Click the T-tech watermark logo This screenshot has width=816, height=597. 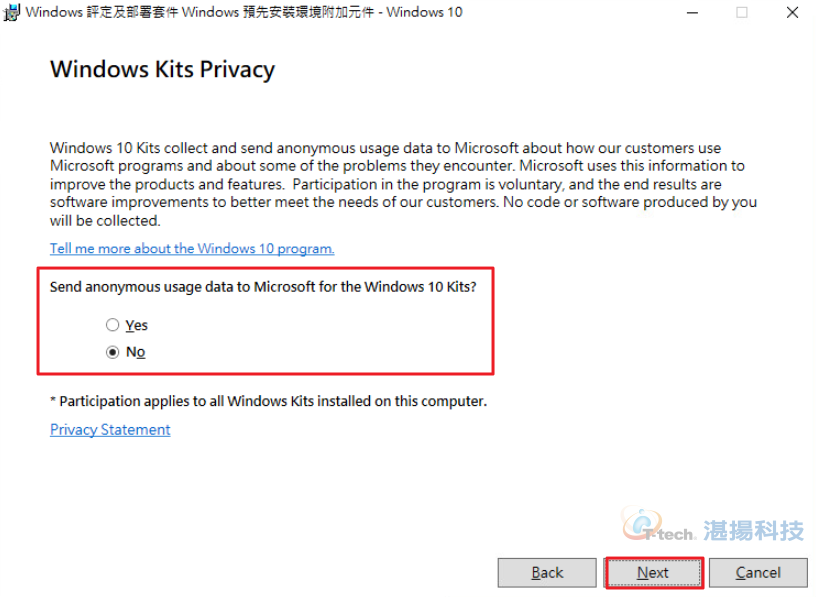[659, 526]
